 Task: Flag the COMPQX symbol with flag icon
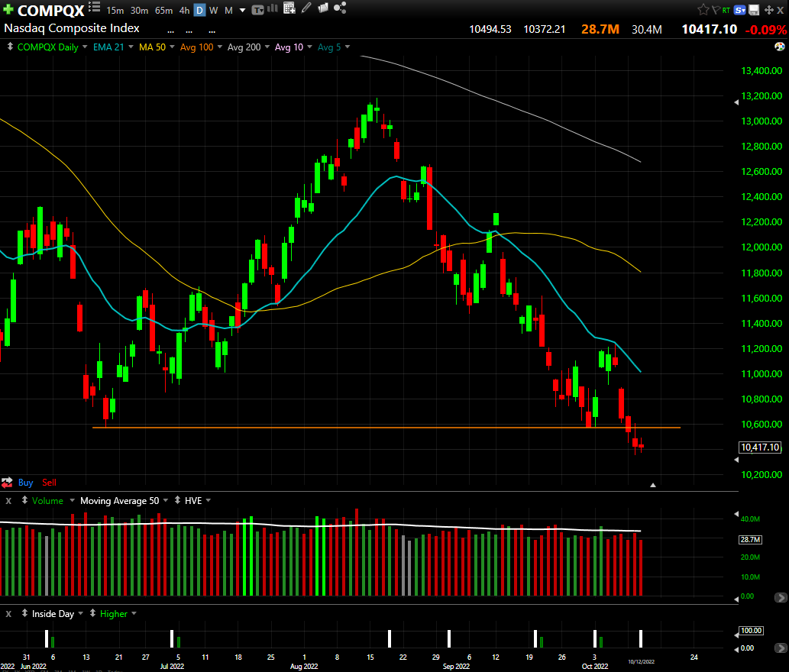coord(716,10)
